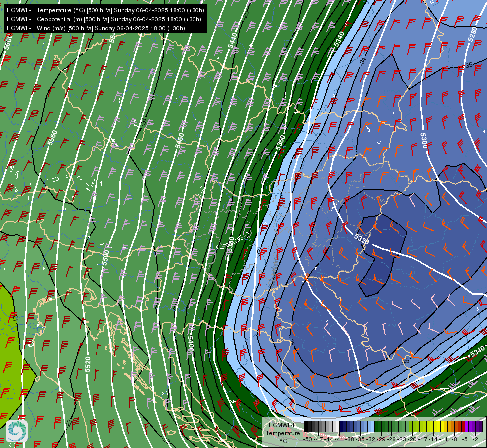Select the ECMWF-E Wind 500 hPa layer title

(96, 28)
